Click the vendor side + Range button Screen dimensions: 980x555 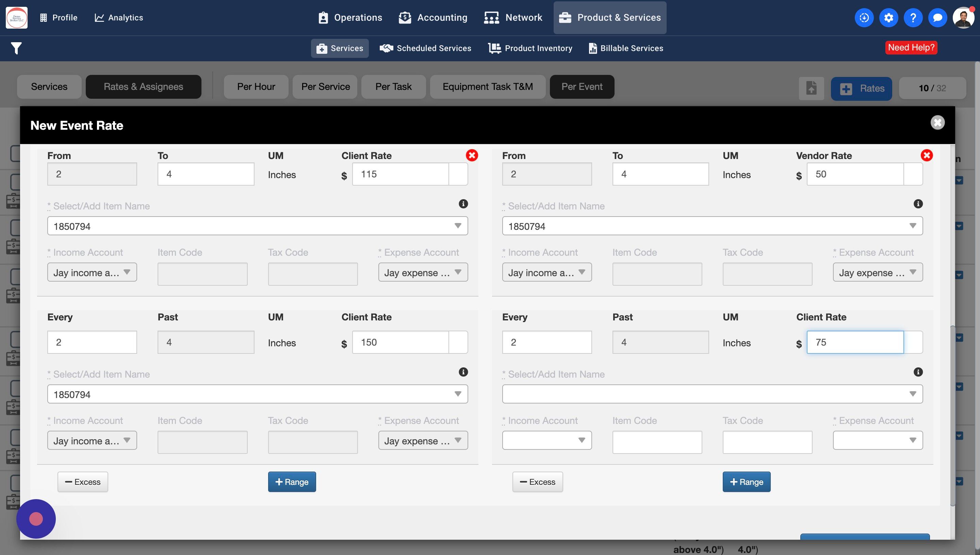(x=746, y=482)
